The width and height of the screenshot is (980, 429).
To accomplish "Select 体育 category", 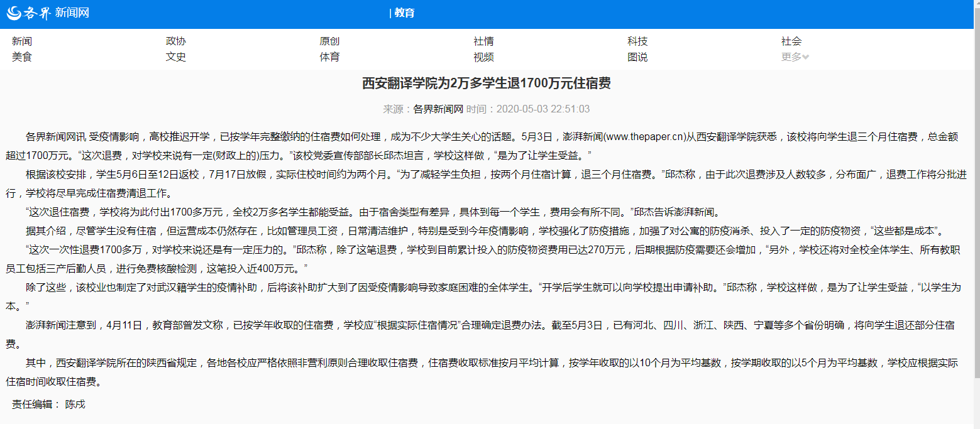I will coord(329,57).
